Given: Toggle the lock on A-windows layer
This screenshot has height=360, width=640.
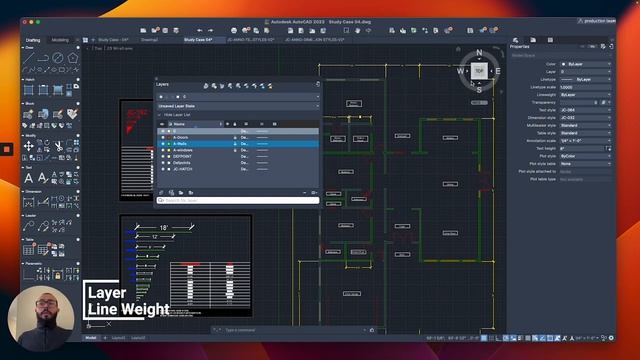Looking at the screenshot, I should [235, 150].
